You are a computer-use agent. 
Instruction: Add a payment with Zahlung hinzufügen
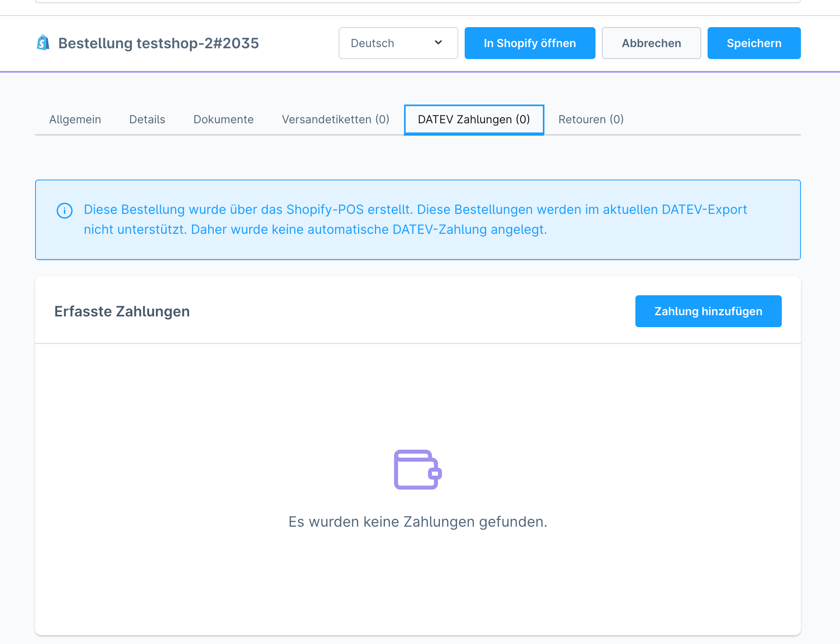click(x=708, y=311)
